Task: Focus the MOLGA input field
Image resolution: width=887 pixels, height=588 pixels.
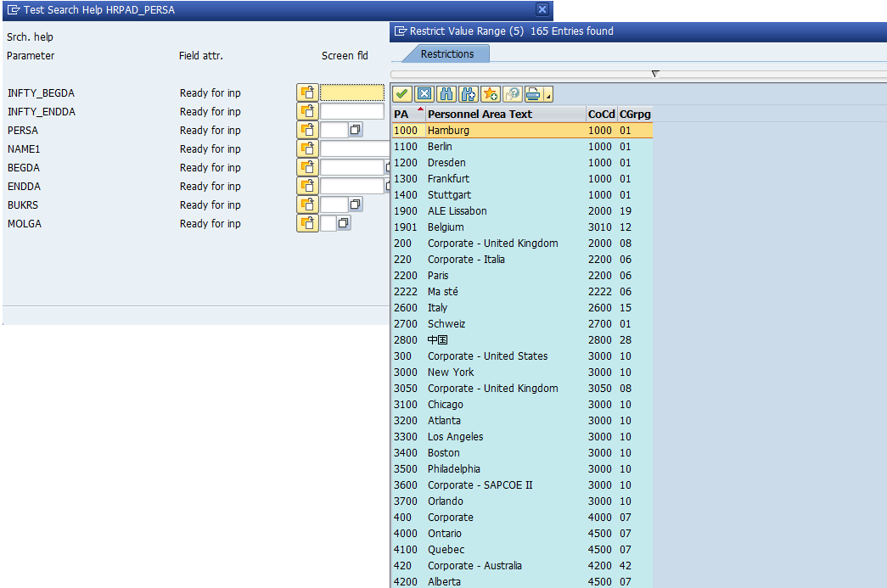Action: (x=328, y=223)
